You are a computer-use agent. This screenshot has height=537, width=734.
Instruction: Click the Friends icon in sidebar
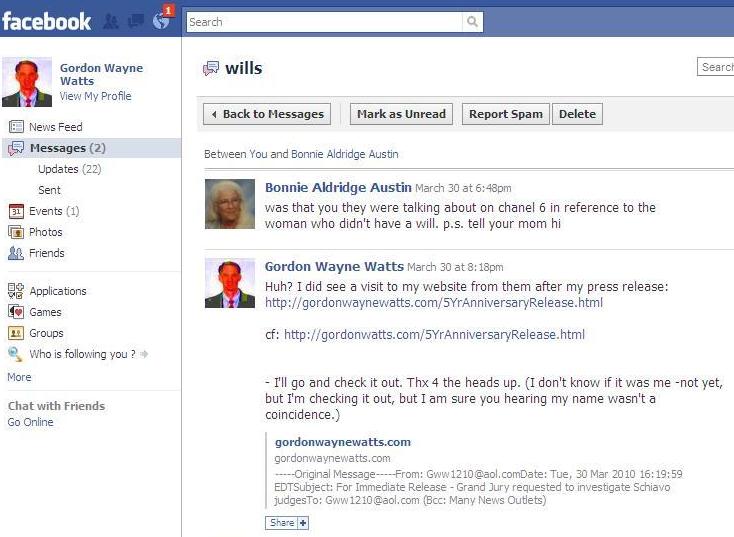(x=16, y=253)
